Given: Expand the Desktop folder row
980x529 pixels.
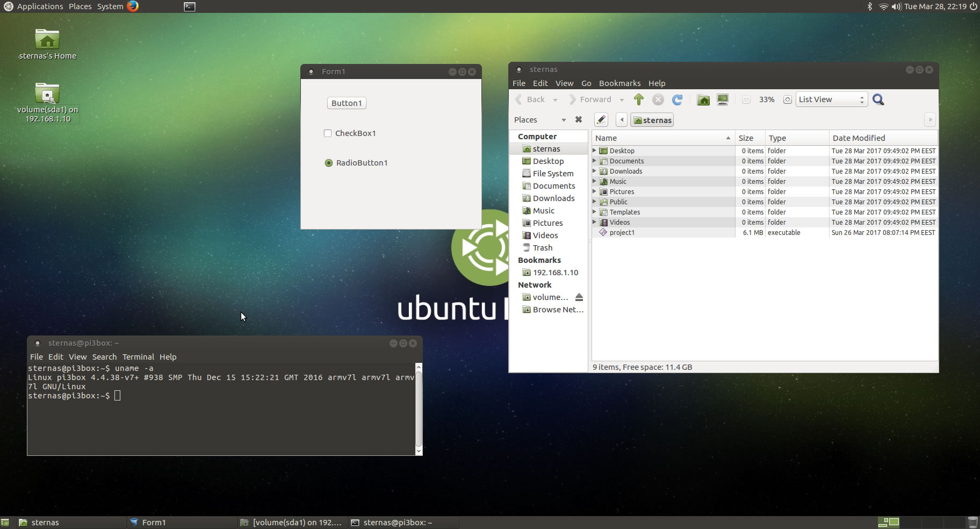Looking at the screenshot, I should click(x=594, y=151).
